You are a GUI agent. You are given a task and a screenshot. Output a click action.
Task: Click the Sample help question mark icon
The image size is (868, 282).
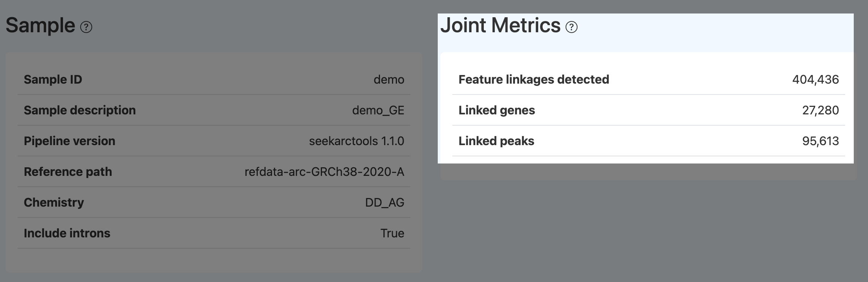click(x=86, y=27)
